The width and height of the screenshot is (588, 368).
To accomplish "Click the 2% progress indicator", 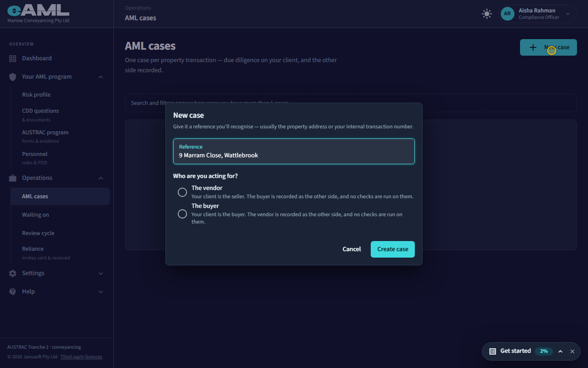I will pyautogui.click(x=544, y=351).
